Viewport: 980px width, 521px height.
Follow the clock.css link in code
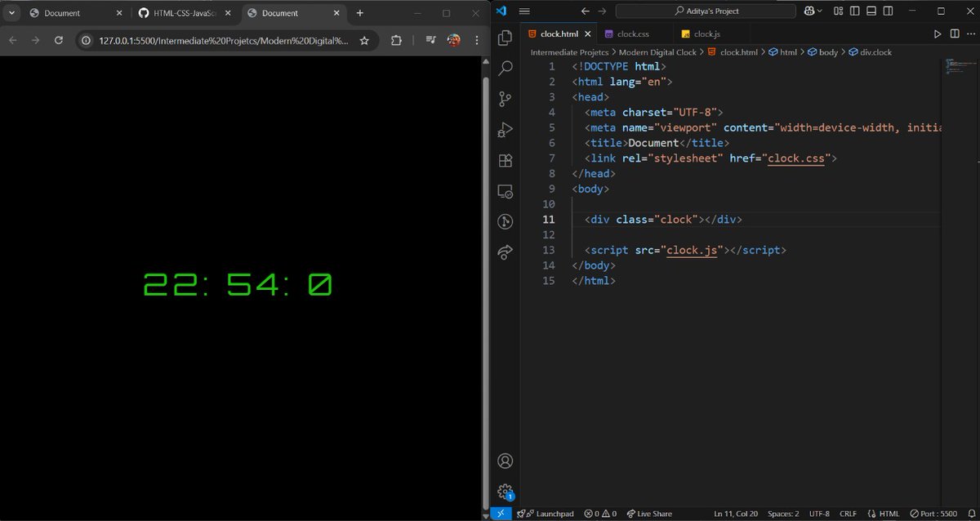[x=795, y=158]
